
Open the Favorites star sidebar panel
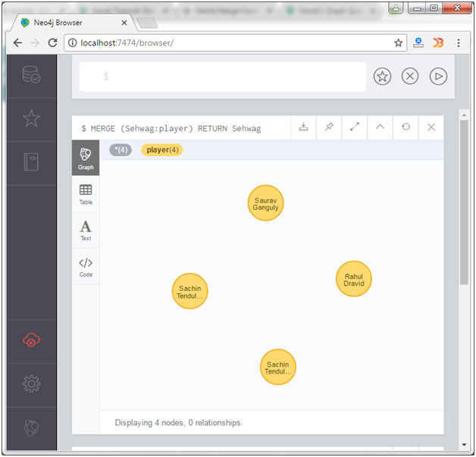[31, 118]
